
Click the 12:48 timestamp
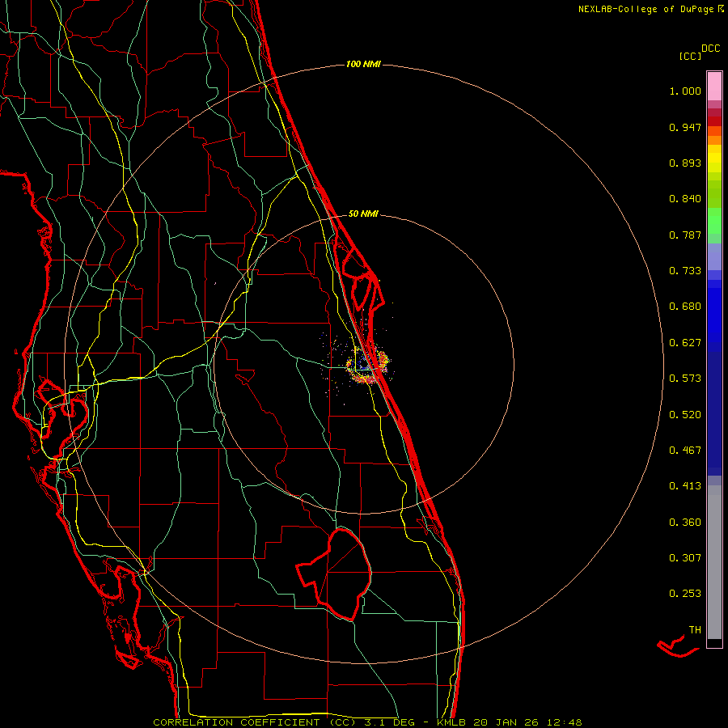564,722
